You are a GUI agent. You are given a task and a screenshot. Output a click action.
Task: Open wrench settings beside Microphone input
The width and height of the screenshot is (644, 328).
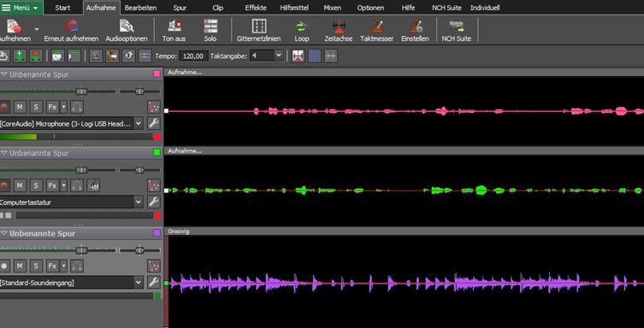pos(154,123)
